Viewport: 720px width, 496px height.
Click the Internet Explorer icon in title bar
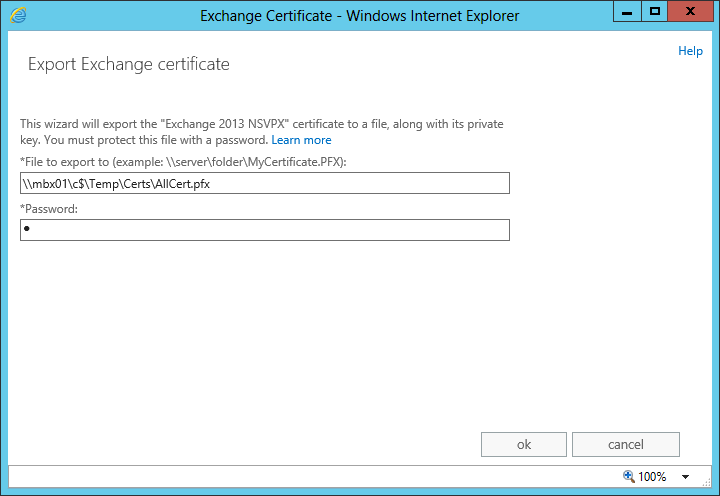click(x=19, y=15)
